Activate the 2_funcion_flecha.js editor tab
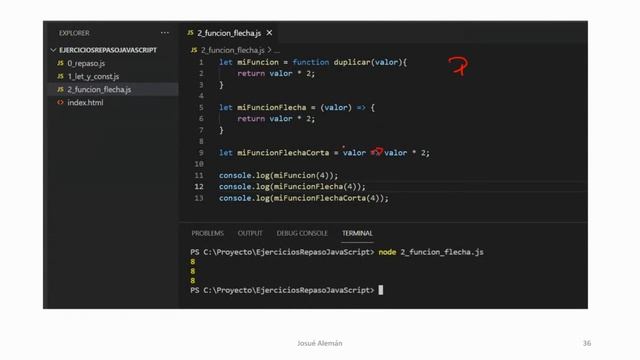This screenshot has width=640, height=360. [229, 33]
